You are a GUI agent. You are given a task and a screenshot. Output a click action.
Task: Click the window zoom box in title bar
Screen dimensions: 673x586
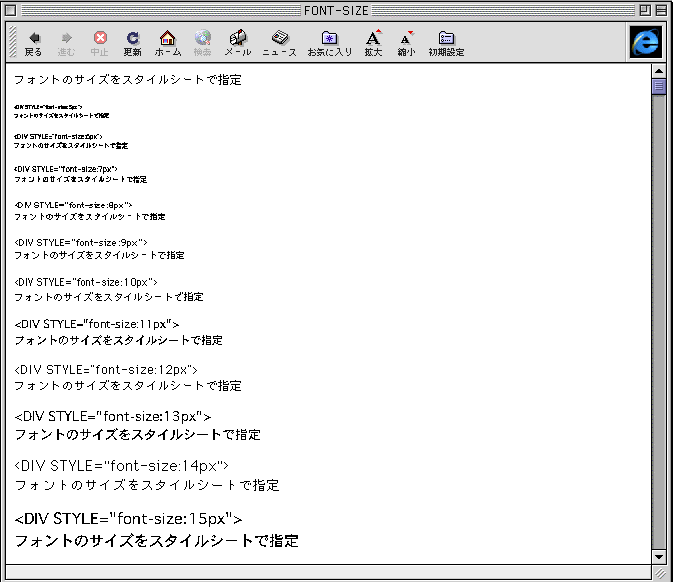coord(644,9)
